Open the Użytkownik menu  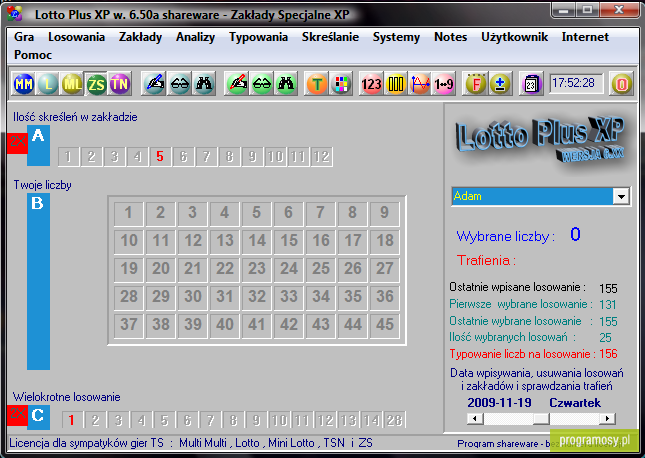515,37
